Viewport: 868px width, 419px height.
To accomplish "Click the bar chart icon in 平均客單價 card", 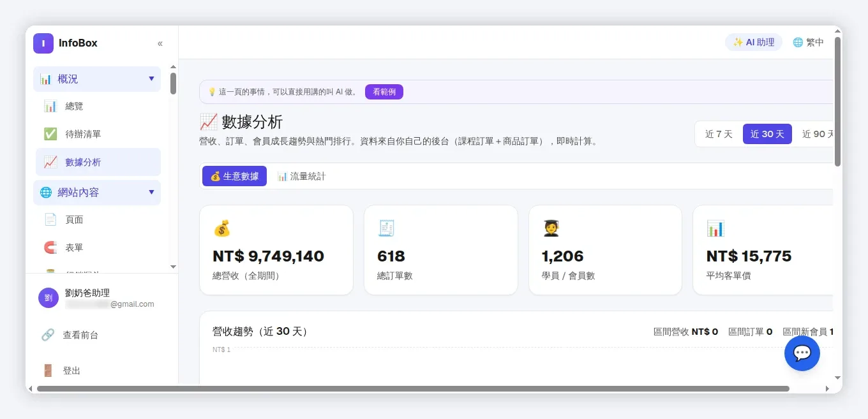I will pos(715,228).
